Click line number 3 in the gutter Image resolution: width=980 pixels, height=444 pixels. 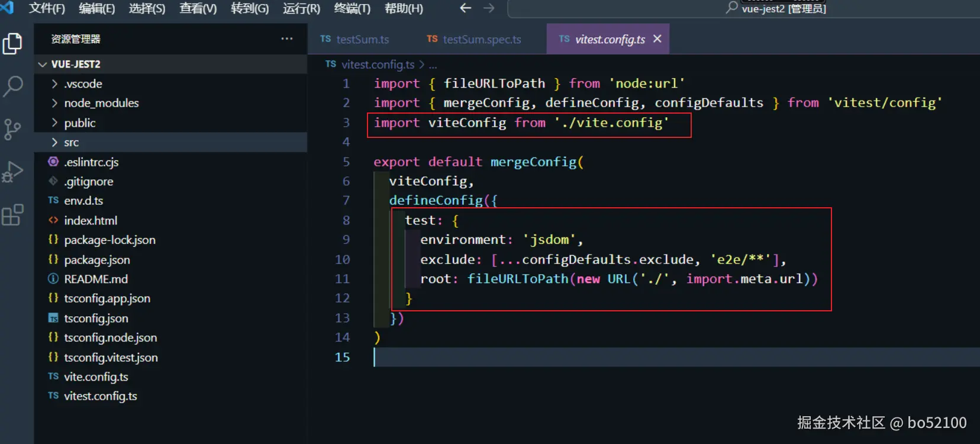click(x=346, y=123)
